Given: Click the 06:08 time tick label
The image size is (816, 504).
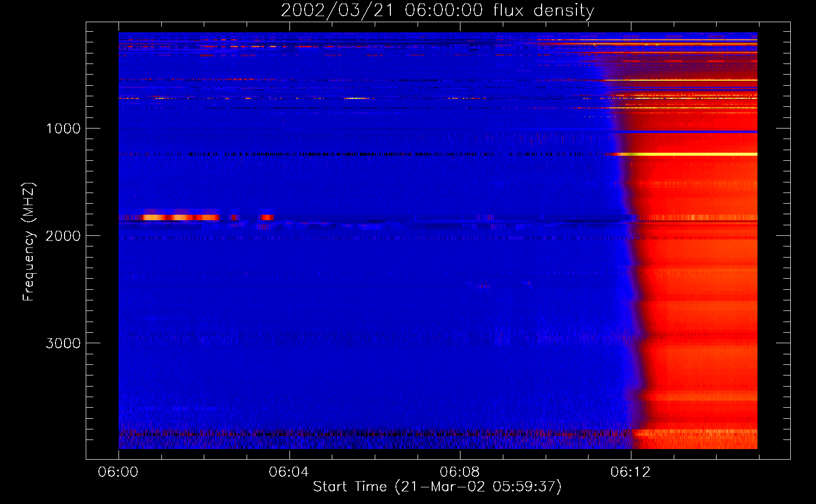Looking at the screenshot, I should (460, 472).
